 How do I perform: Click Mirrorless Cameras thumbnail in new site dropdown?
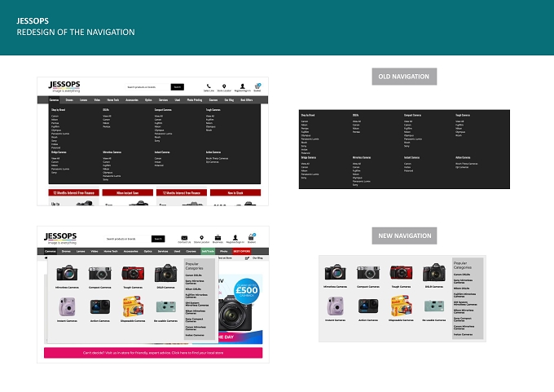coord(67,273)
